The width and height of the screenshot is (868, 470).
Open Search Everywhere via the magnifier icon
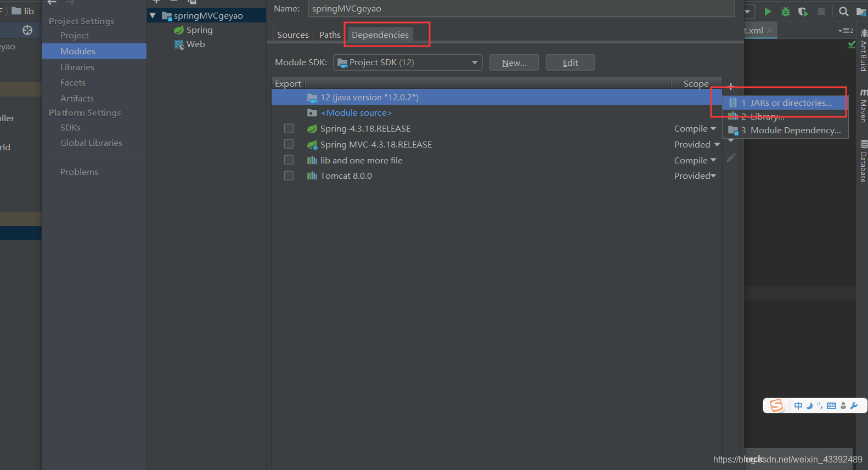click(x=843, y=12)
